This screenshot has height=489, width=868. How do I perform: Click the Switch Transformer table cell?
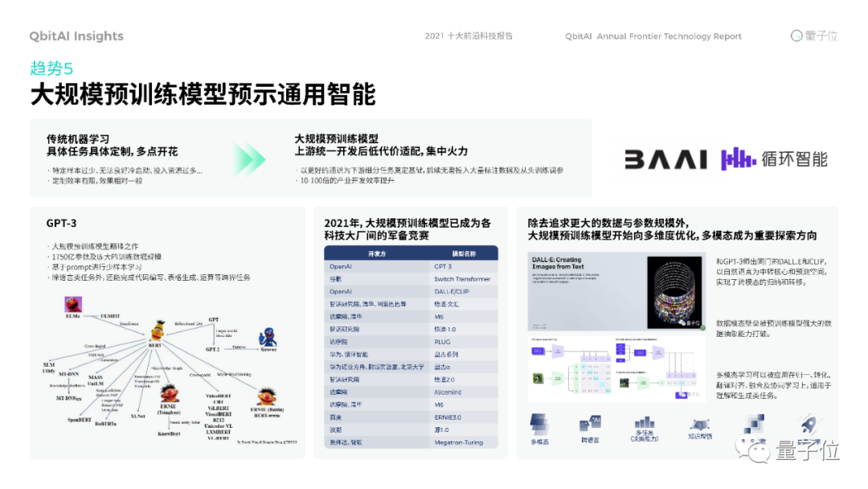[x=462, y=279]
